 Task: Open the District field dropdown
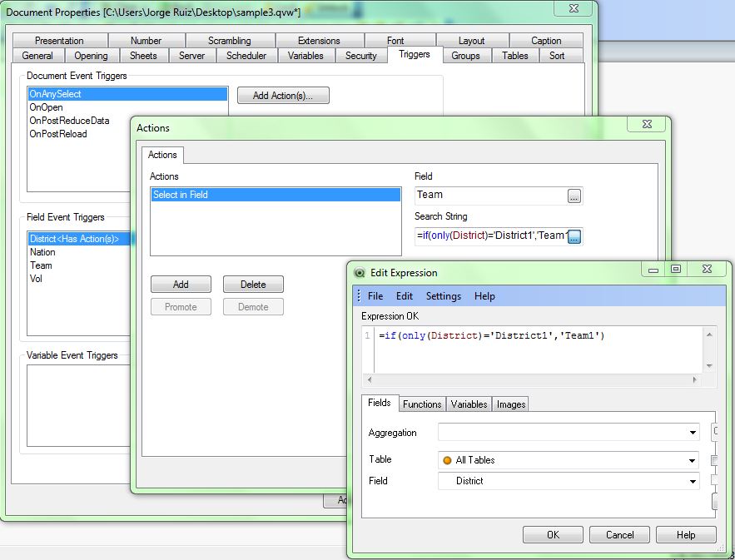tap(693, 481)
